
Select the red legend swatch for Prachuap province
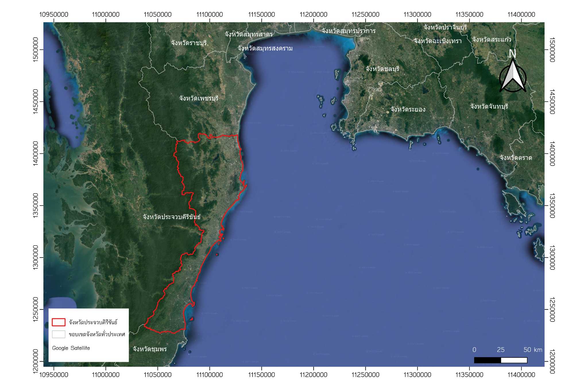(59, 322)
